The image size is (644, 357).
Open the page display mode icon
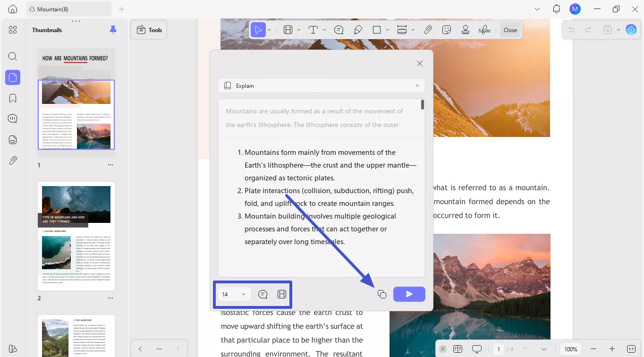click(458, 349)
